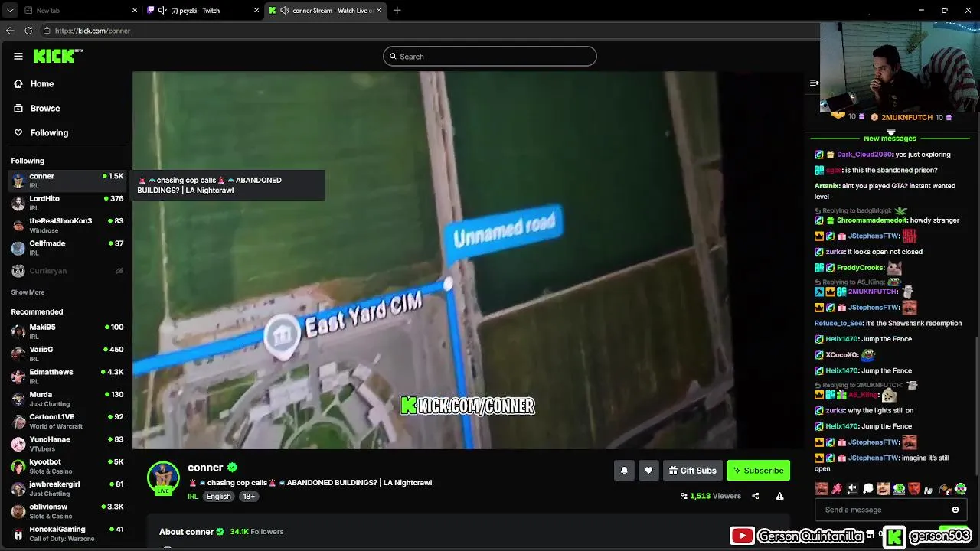Click XCocoXO username in chat
Screen dimensions: 980x551
841,355
